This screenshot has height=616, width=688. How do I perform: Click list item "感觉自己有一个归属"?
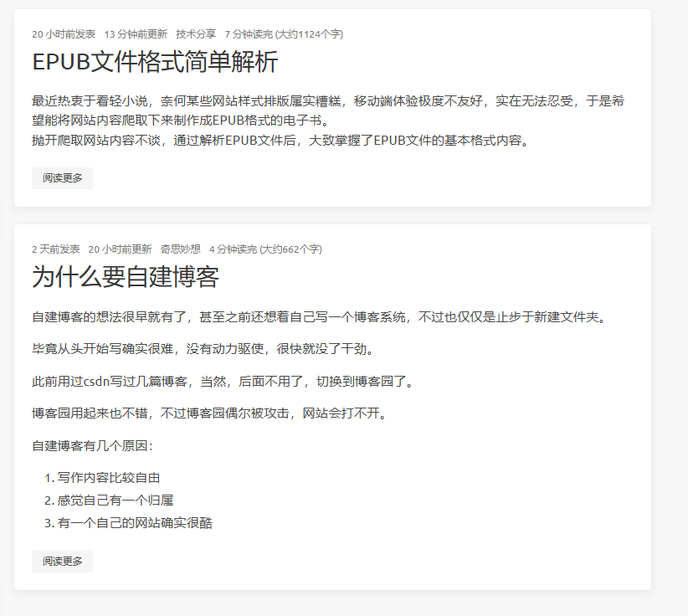pos(115,501)
